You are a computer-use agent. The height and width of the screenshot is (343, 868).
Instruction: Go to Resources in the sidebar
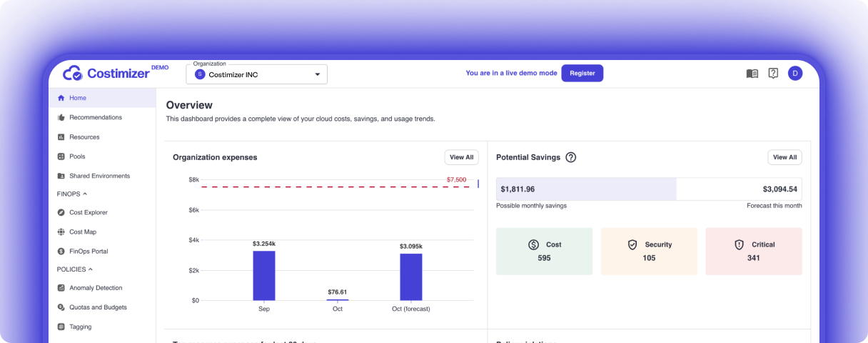point(84,137)
